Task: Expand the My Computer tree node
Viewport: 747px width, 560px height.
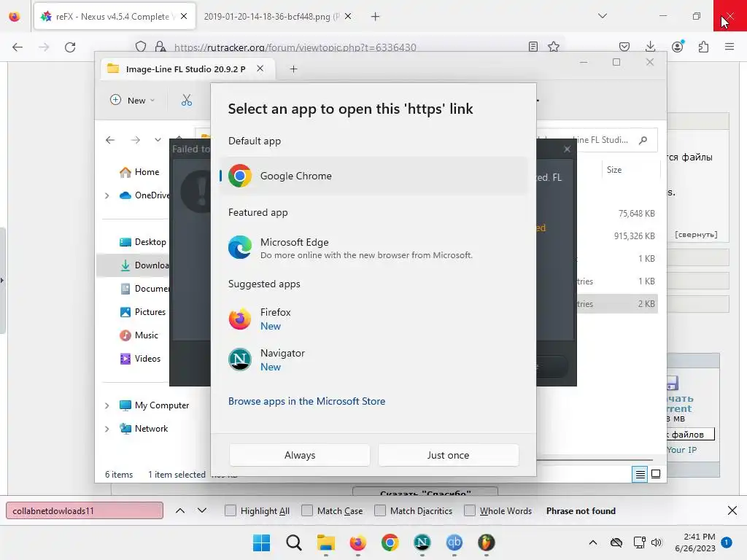Action: tap(107, 405)
